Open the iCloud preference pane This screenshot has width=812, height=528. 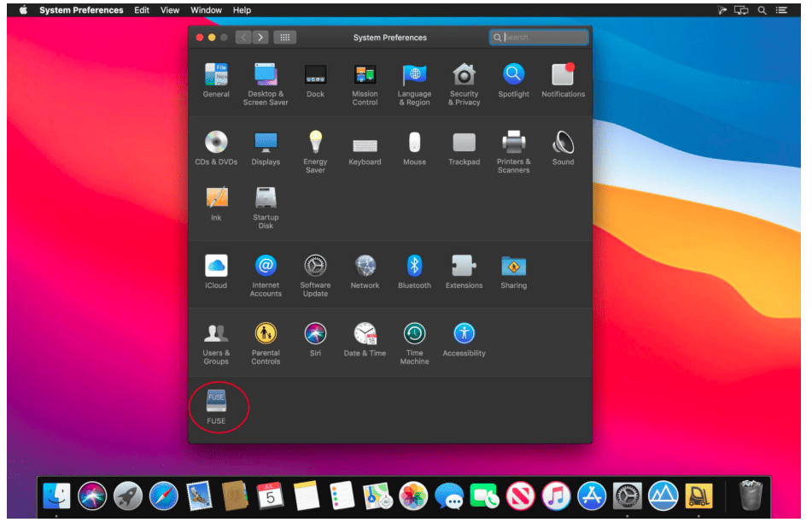(x=216, y=271)
